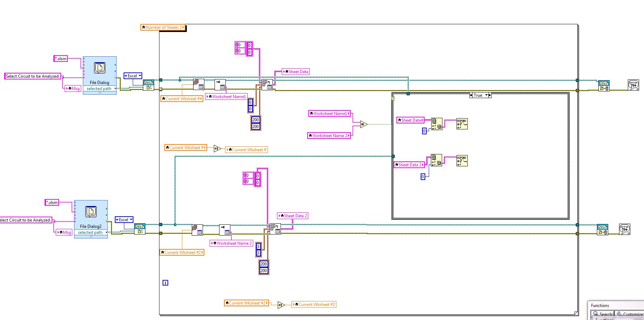This screenshot has width=644, height=320.
Task: Click the bottom array constant index control
Action: pyautogui.click(x=248, y=178)
